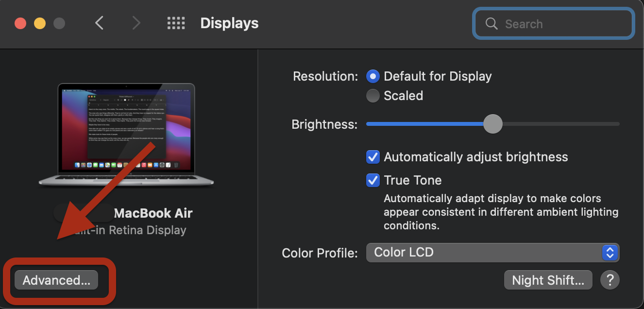Click the magnifying glass search icon
The width and height of the screenshot is (644, 309).
click(x=491, y=24)
